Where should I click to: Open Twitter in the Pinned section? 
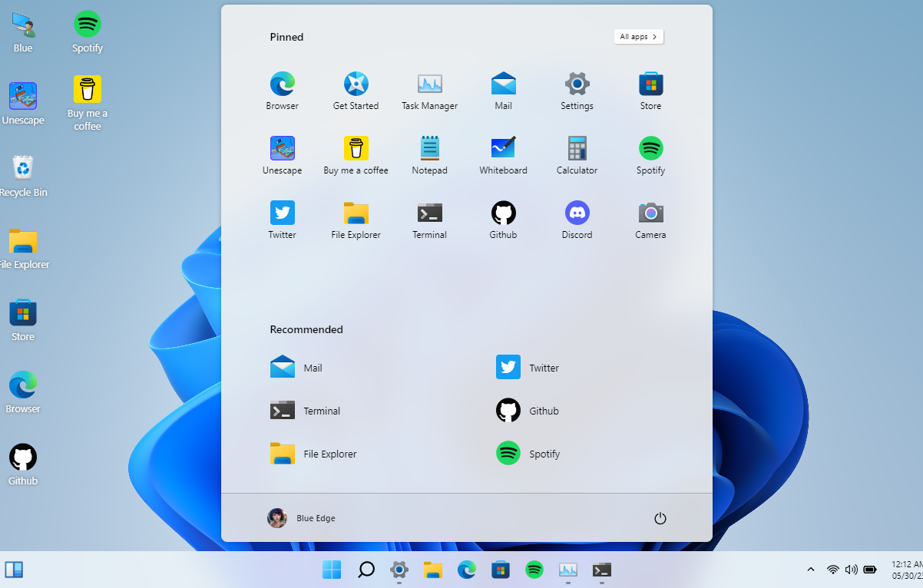[283, 220]
